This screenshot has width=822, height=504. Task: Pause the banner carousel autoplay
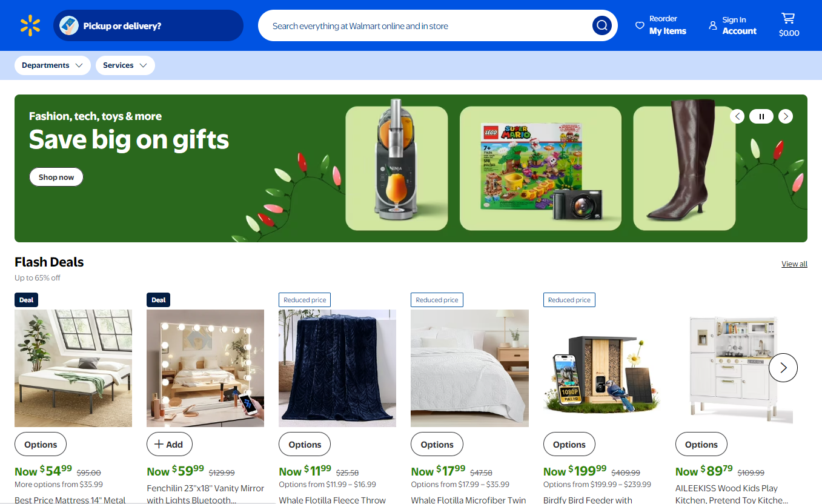[761, 116]
